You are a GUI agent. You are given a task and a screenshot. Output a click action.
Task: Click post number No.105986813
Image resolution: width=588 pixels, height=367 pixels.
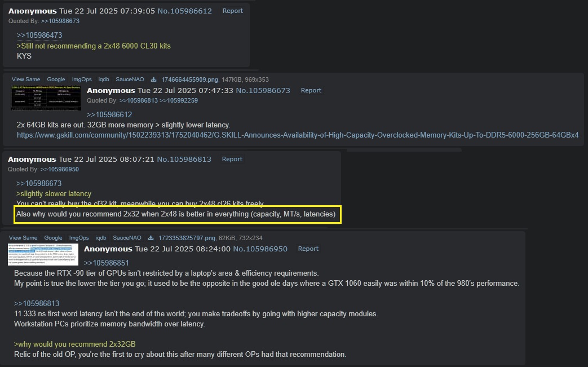[184, 160]
